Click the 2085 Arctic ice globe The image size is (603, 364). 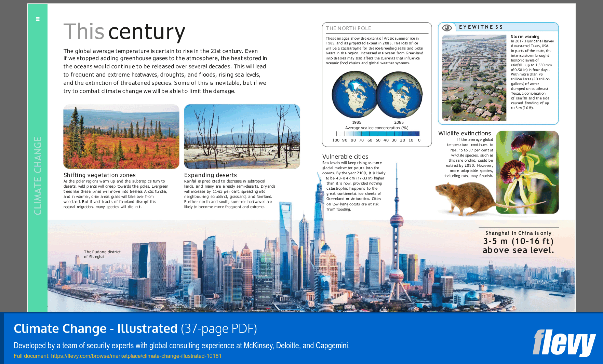tap(399, 95)
